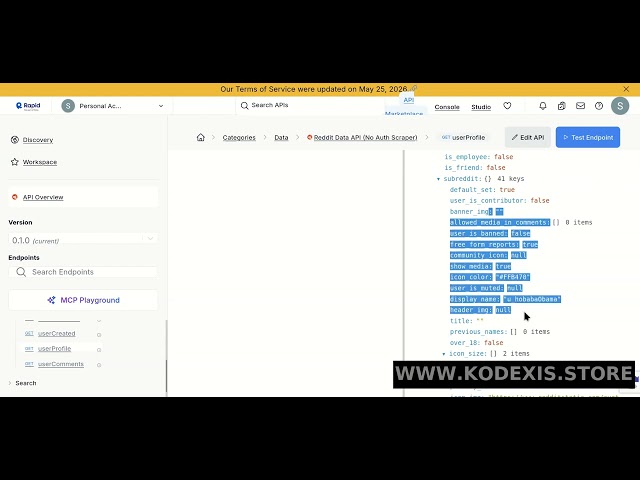Open favorites heart icon
Screen dimensions: 640x480
507,106
